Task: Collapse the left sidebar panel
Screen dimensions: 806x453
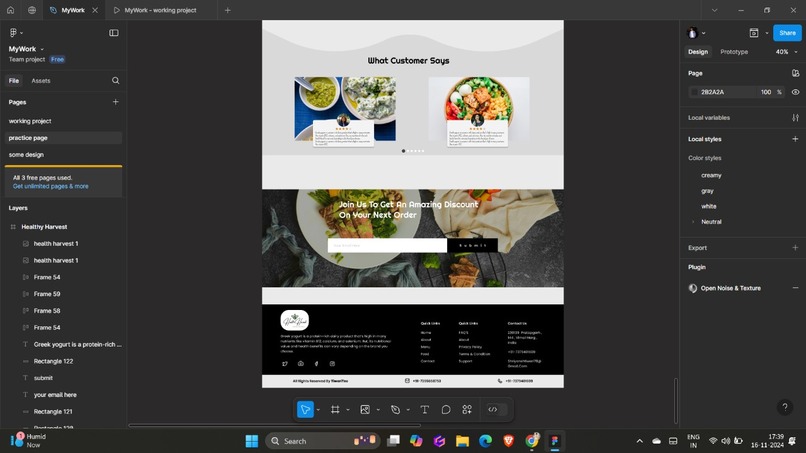Action: pyautogui.click(x=114, y=32)
